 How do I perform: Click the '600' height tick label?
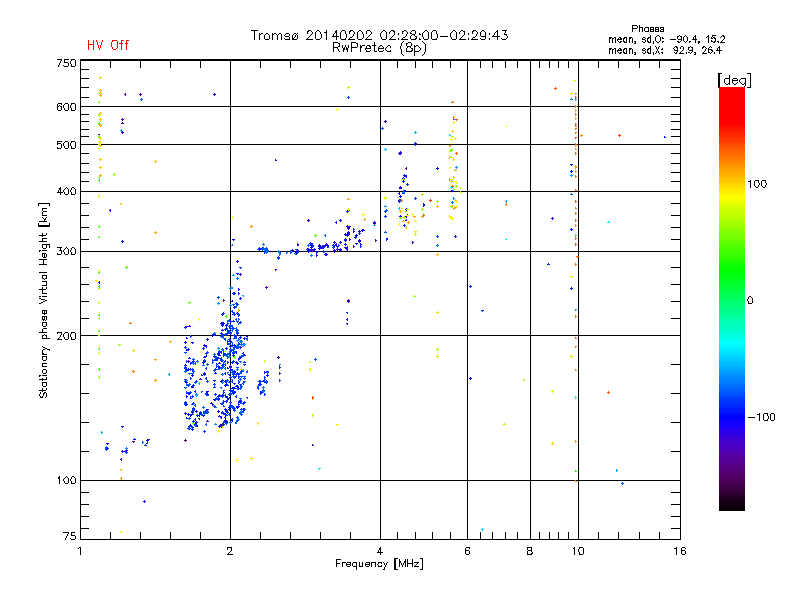pyautogui.click(x=67, y=107)
